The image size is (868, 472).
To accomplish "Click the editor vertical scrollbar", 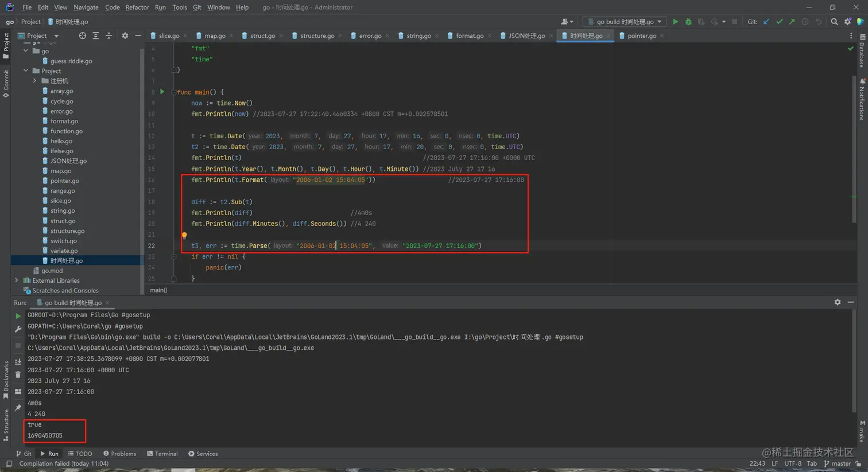I will (854, 149).
